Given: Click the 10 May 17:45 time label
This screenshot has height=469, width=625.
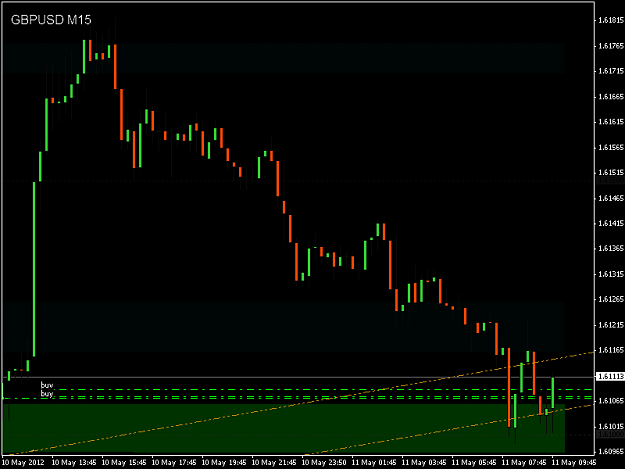Looking at the screenshot, I should coord(174,462).
